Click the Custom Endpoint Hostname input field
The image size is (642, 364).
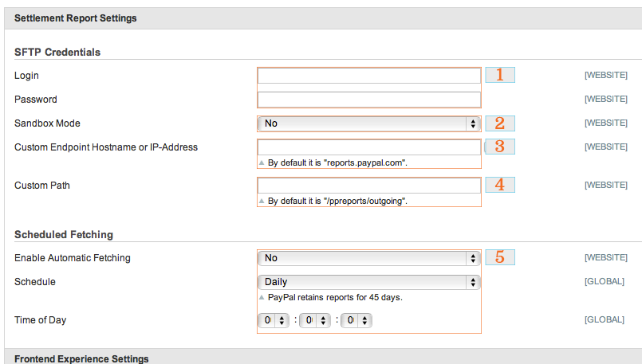[x=369, y=147]
